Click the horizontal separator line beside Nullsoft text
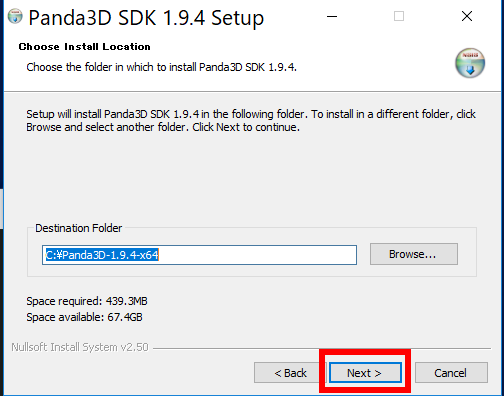 tap(322, 349)
